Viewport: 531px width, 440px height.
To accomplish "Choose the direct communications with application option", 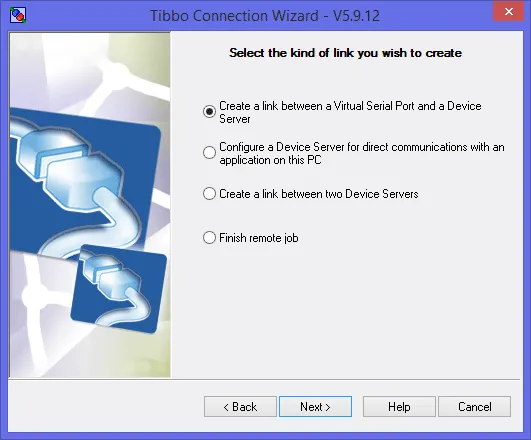I will 209,152.
